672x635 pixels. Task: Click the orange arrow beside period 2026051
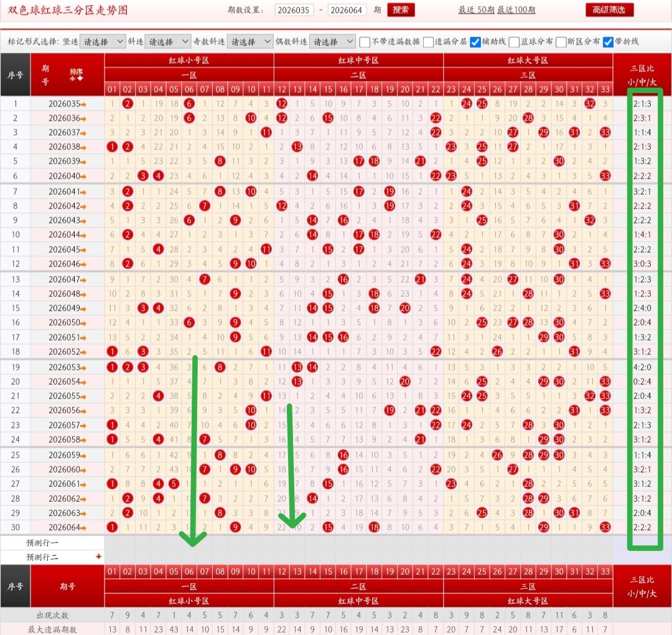pos(83,338)
